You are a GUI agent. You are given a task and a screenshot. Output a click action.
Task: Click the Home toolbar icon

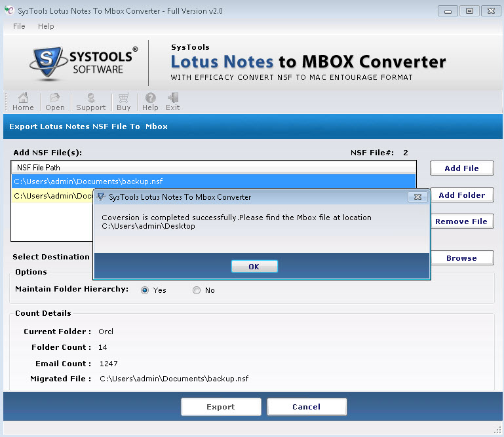point(23,102)
